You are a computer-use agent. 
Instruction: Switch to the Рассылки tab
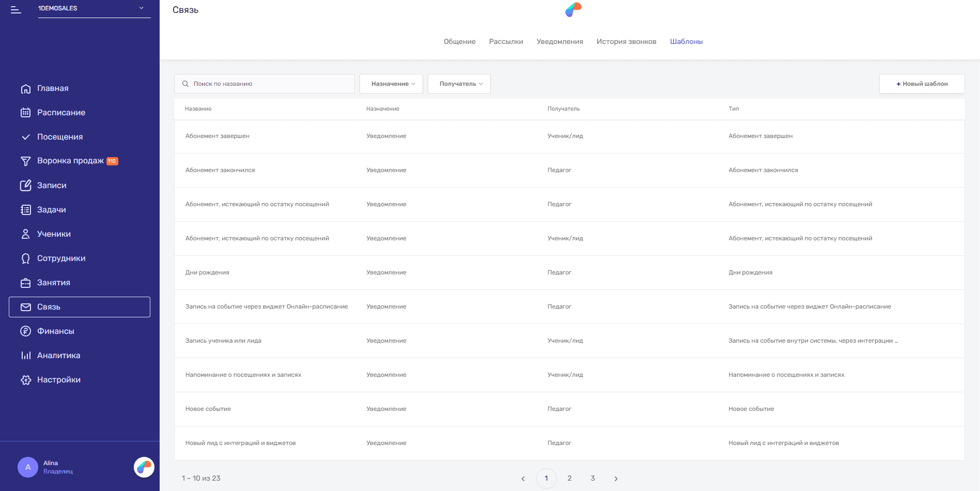pyautogui.click(x=506, y=41)
